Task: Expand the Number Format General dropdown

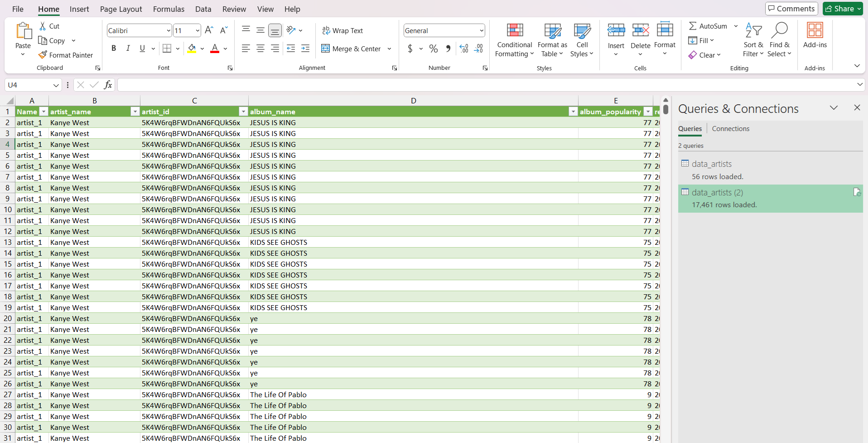Action: tap(481, 31)
